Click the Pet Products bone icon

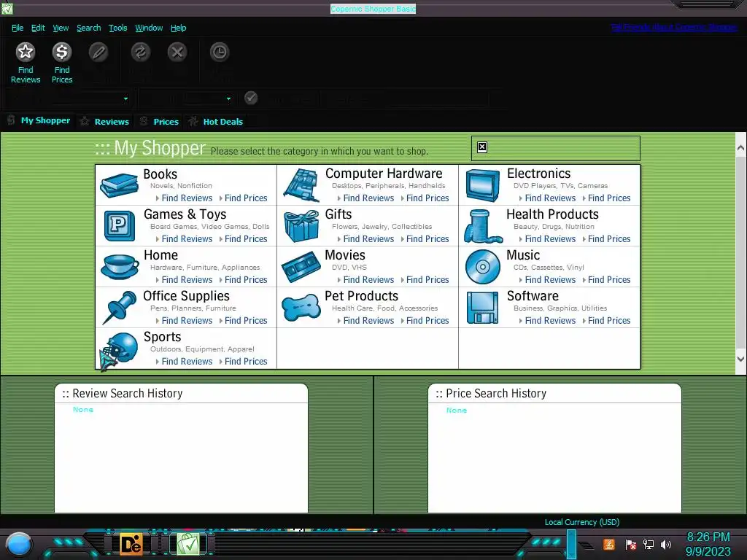coord(301,308)
